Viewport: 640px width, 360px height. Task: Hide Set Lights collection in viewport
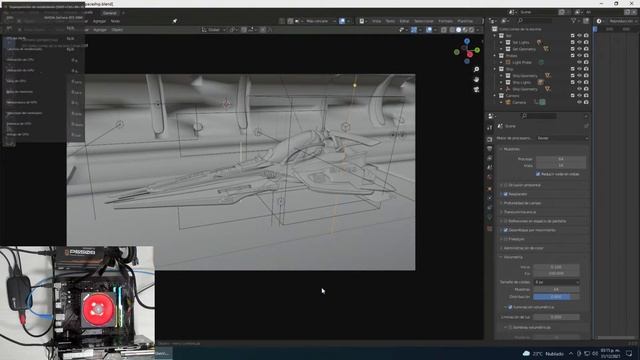[579, 42]
